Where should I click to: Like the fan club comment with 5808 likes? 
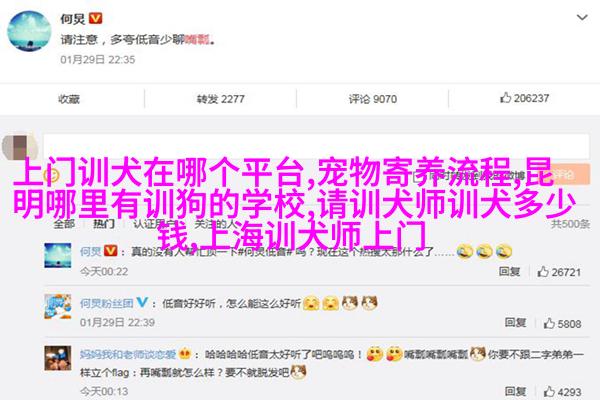(549, 323)
